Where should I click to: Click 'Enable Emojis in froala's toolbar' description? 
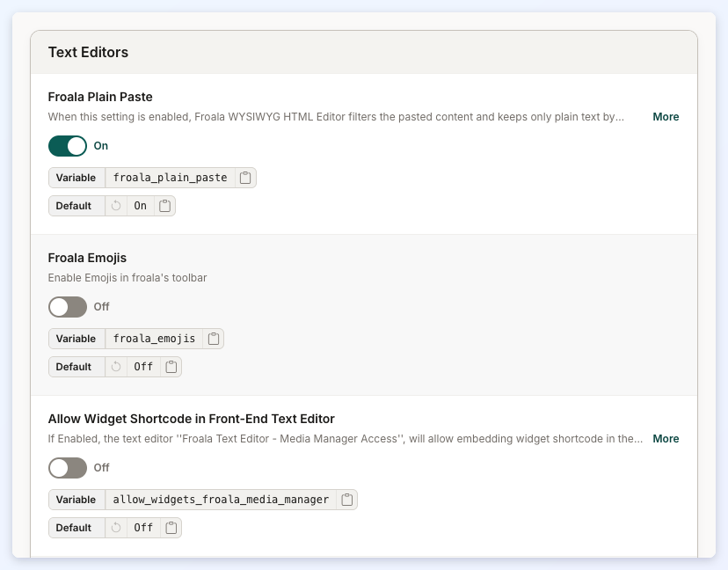(x=127, y=278)
